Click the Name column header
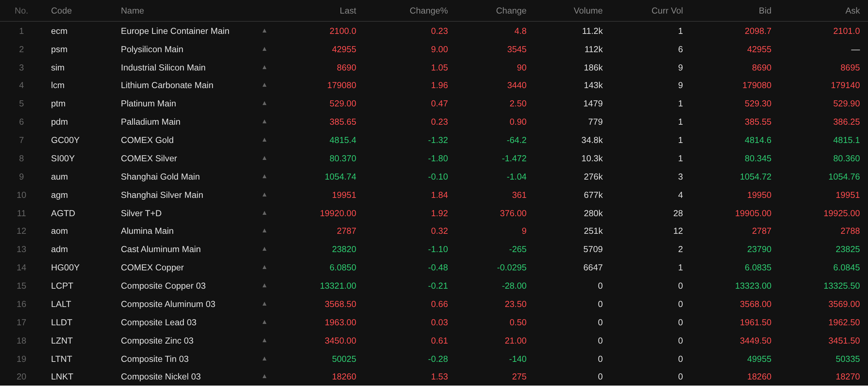 click(x=132, y=11)
